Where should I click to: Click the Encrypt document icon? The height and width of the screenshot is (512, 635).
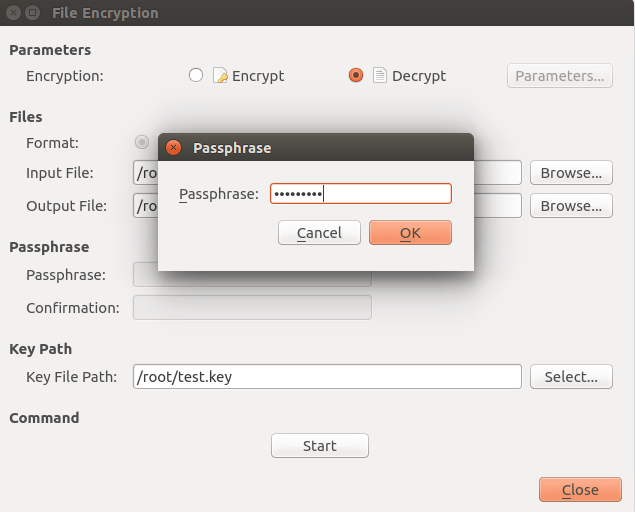pyautogui.click(x=220, y=75)
